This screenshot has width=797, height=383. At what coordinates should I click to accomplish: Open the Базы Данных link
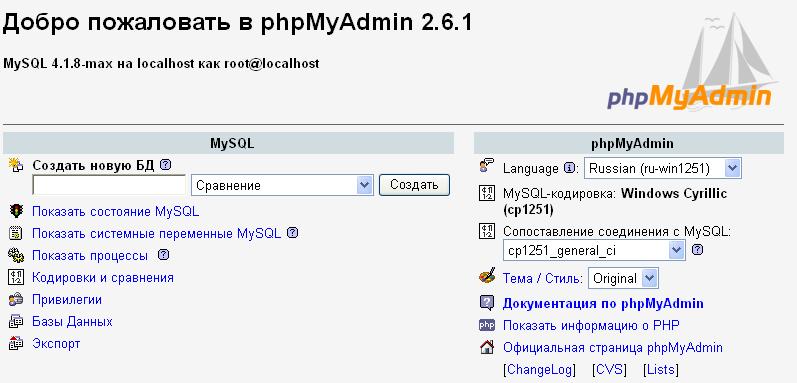[x=72, y=322]
